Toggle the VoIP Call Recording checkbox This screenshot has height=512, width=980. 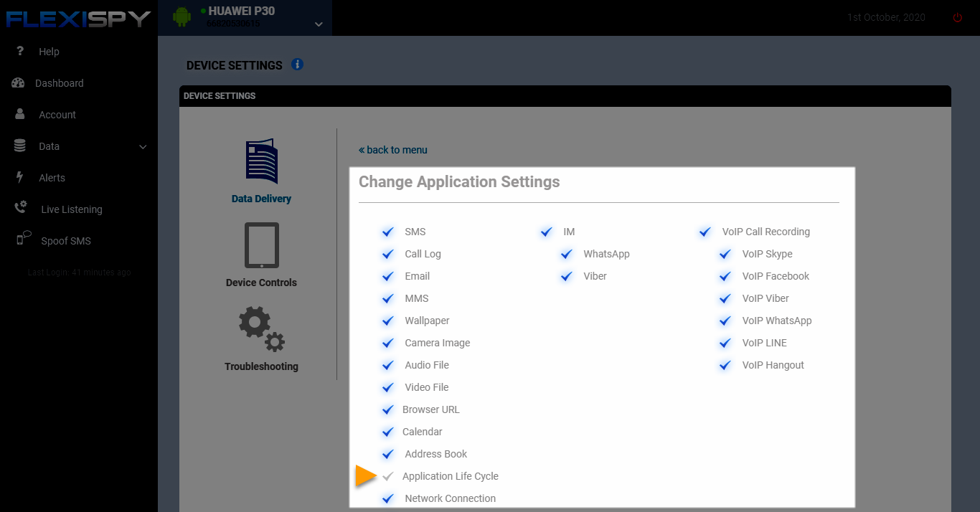coord(705,232)
